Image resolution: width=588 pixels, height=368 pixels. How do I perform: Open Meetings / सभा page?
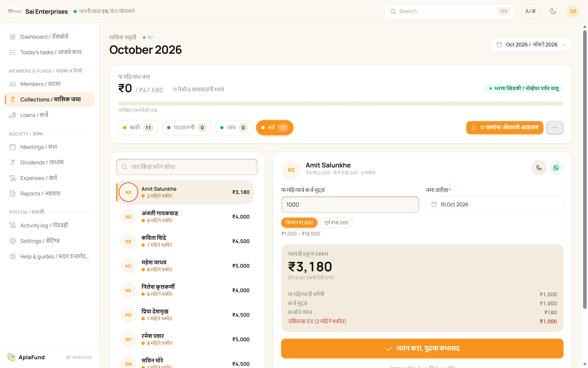(x=50, y=147)
